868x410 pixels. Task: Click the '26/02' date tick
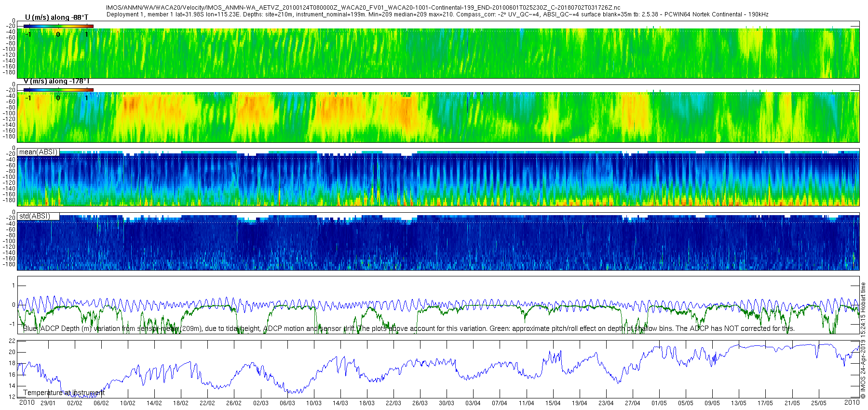point(233,403)
